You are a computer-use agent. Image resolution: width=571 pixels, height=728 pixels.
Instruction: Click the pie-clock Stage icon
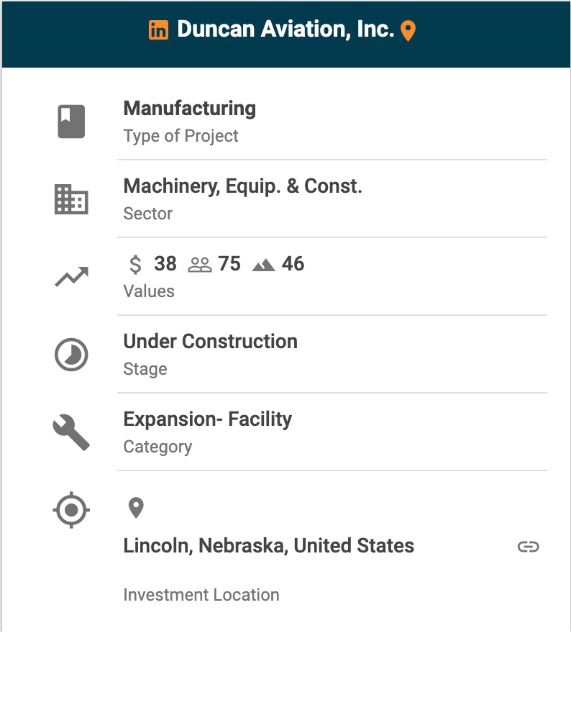pyautogui.click(x=71, y=355)
